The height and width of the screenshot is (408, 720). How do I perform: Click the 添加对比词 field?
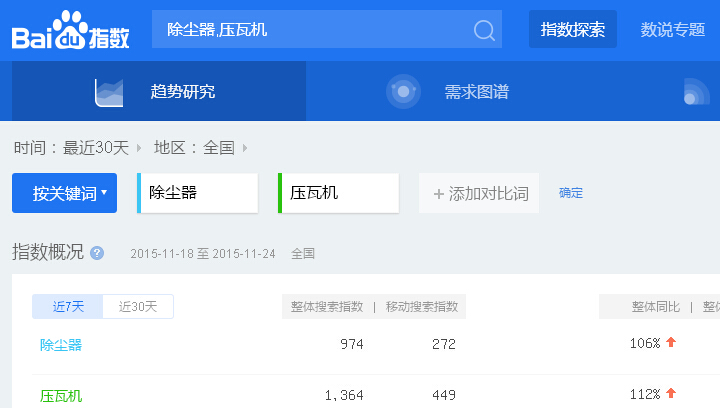[x=479, y=193]
